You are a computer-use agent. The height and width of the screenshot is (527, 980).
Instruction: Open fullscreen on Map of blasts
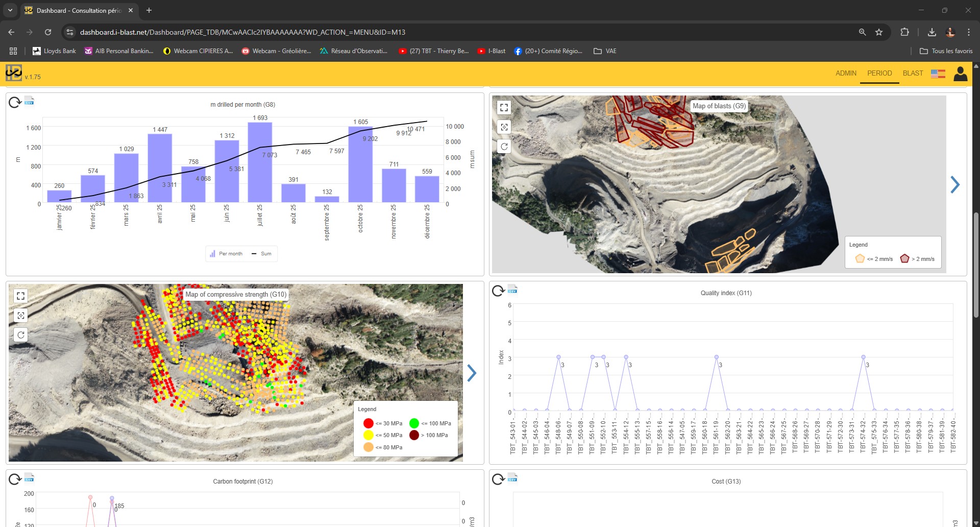(x=504, y=107)
